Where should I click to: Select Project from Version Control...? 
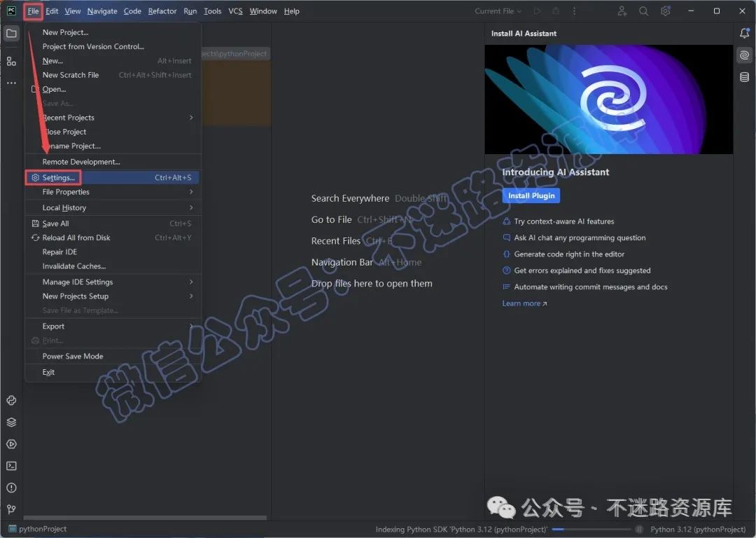tap(113, 47)
